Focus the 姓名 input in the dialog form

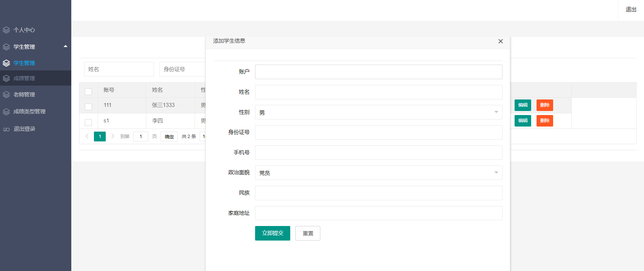point(378,92)
